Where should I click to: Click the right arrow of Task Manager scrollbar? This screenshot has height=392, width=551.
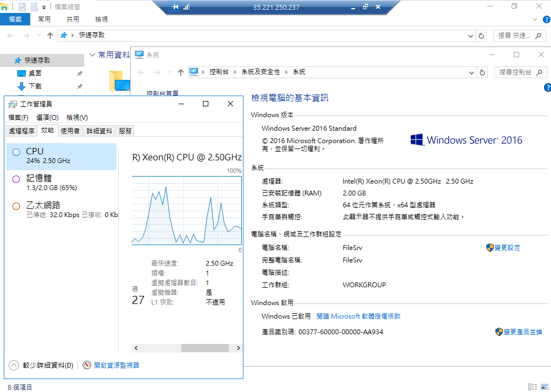tap(238, 348)
